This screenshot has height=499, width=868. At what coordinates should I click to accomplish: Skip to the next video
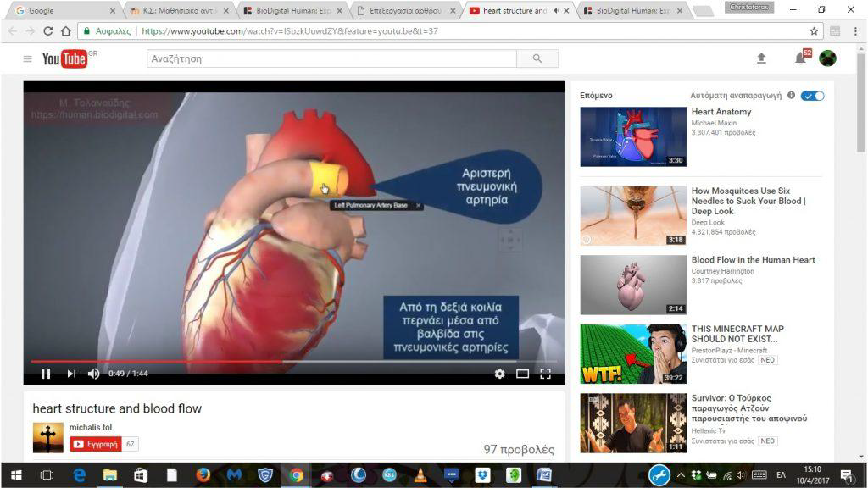coord(71,374)
